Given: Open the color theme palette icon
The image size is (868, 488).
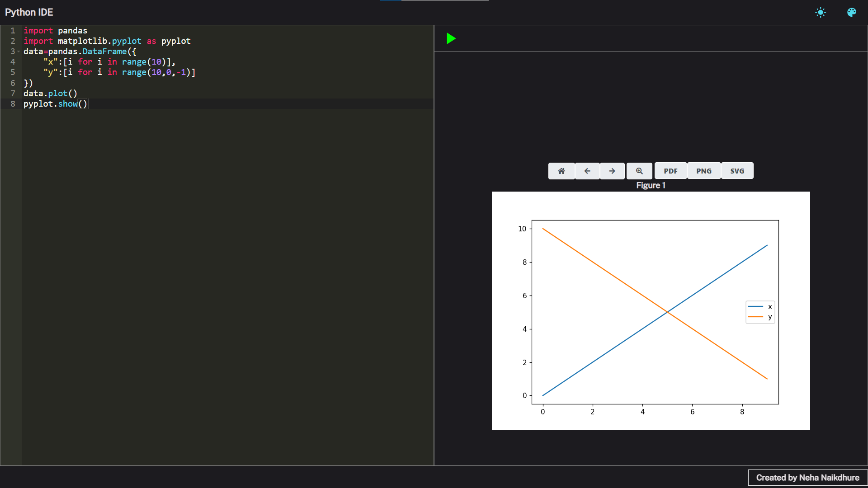Looking at the screenshot, I should point(851,12).
